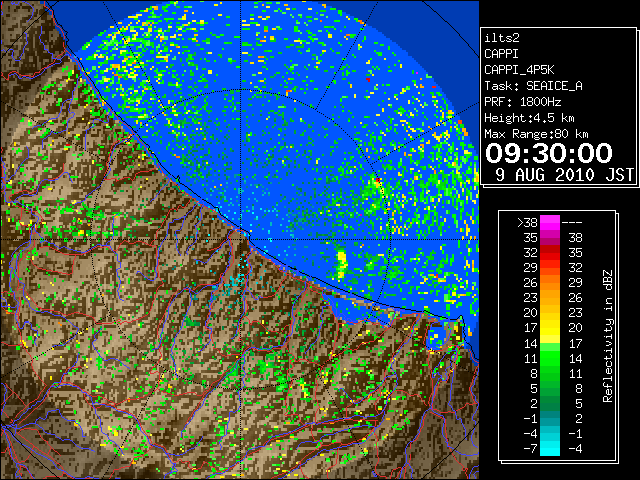Viewport: 640px width, 480px height.
Task: Click the 'ilts2' radar site label
Action: click(502, 38)
